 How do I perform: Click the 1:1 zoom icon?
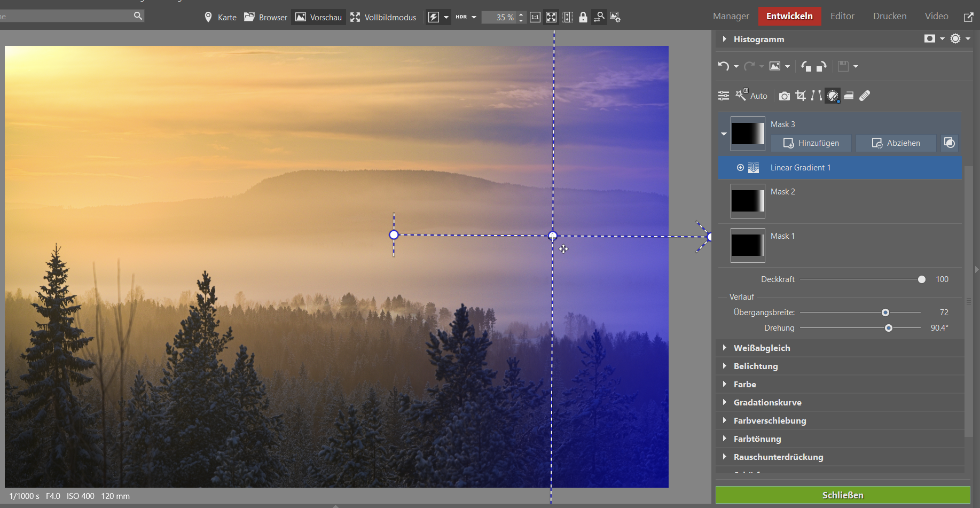pyautogui.click(x=535, y=17)
